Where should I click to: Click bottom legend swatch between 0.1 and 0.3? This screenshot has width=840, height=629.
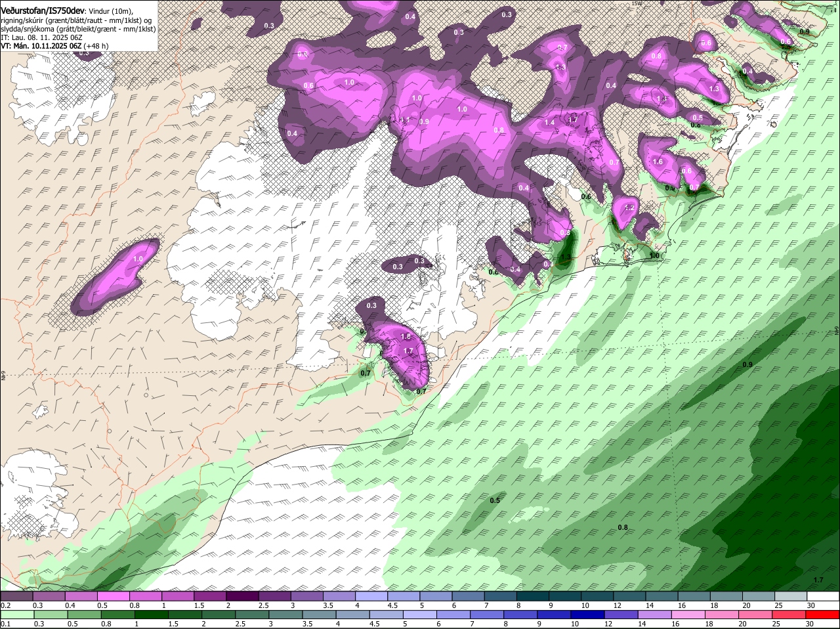pos(16,615)
